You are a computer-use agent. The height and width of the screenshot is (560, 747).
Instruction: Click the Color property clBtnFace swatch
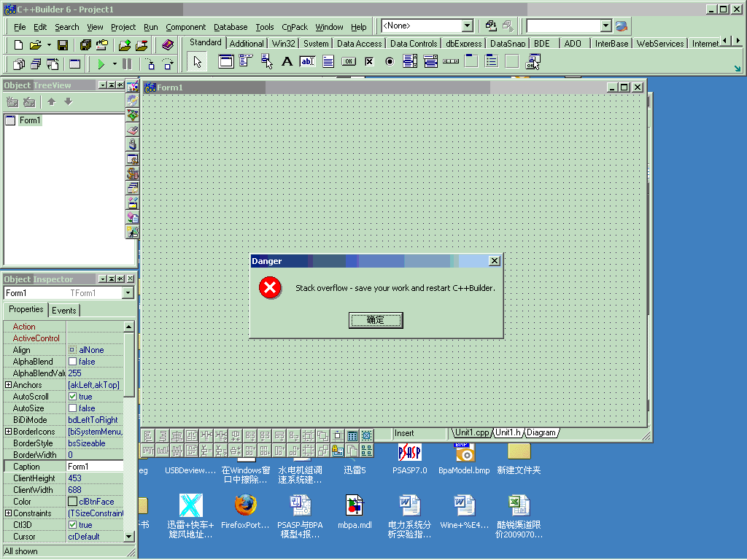pos(73,502)
